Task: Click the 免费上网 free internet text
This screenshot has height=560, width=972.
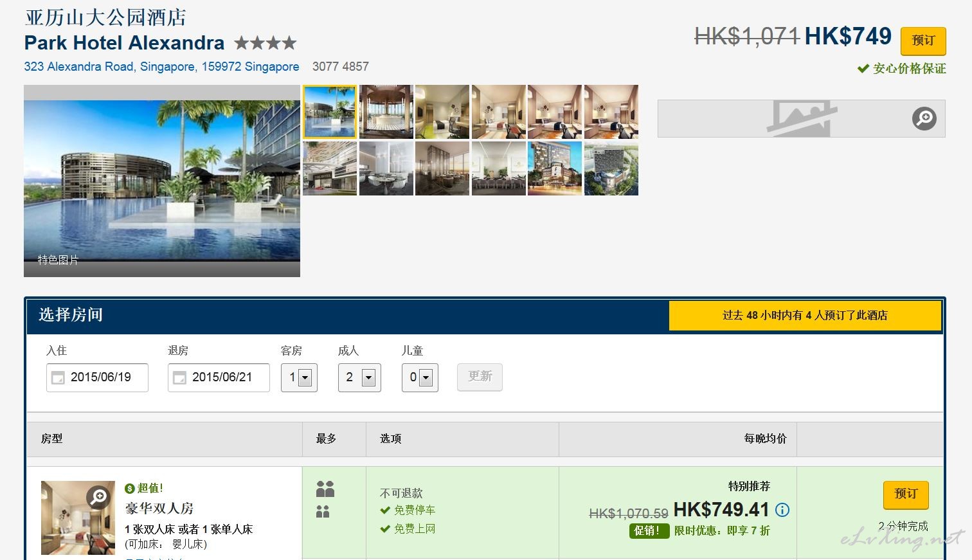Action: pos(415,529)
